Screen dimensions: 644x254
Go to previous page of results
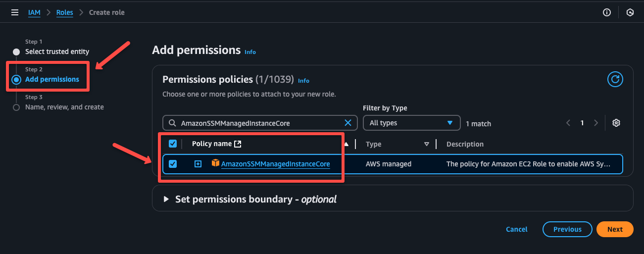569,123
